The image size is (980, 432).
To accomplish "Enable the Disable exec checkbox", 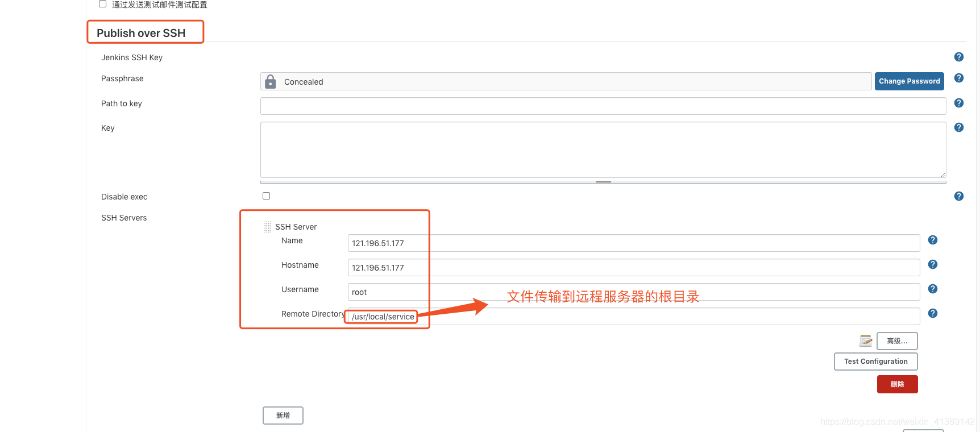I will (266, 196).
